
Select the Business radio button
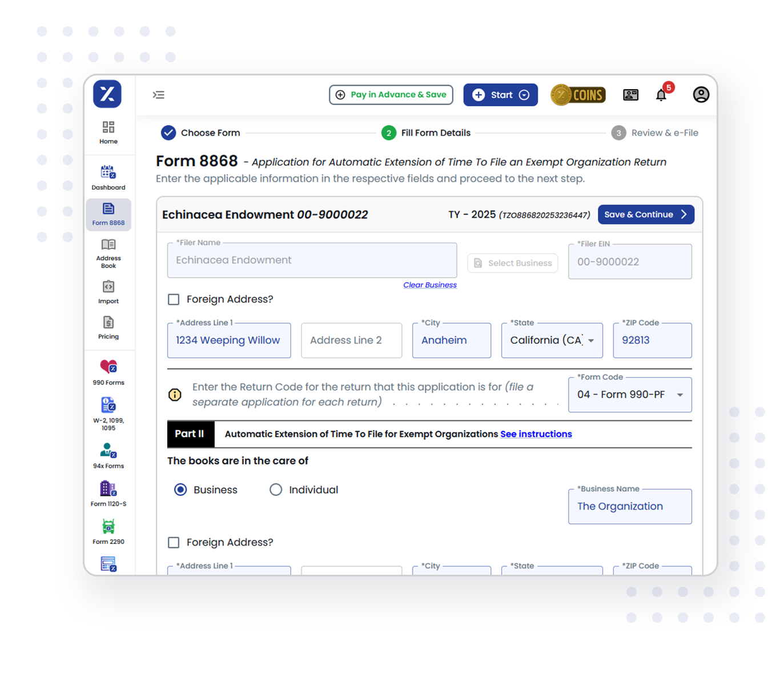180,490
